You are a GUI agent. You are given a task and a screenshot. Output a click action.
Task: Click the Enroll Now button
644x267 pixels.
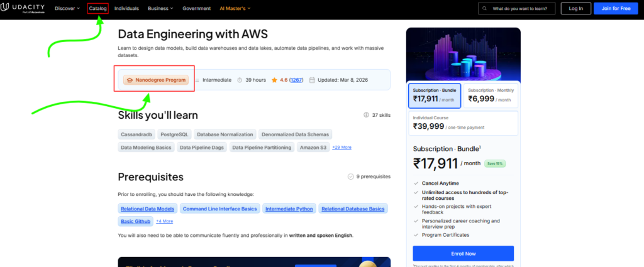(463, 253)
